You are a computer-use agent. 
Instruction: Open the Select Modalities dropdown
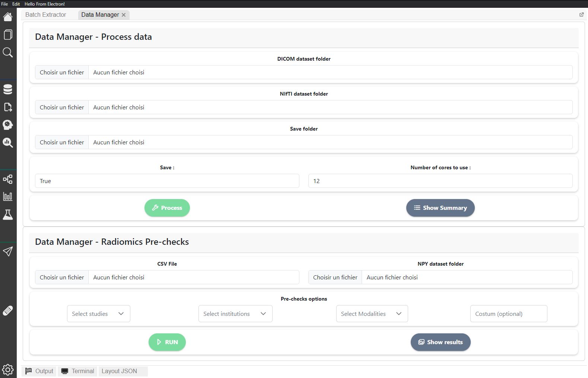(x=372, y=314)
